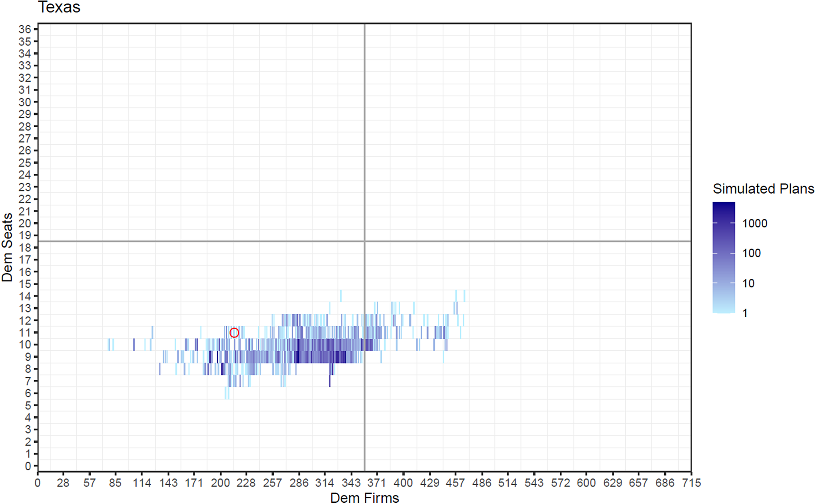Click x-axis label '200'
The height and width of the screenshot is (504, 816).
point(220,483)
